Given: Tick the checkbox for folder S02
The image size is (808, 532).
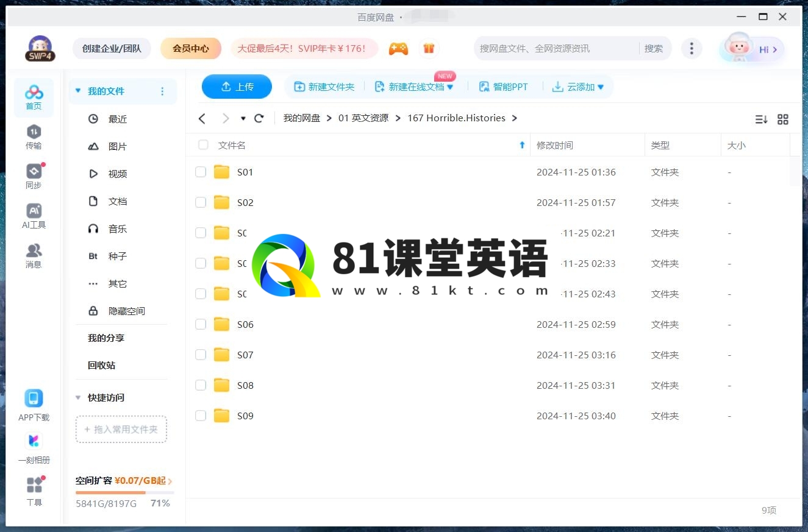Looking at the screenshot, I should (201, 202).
